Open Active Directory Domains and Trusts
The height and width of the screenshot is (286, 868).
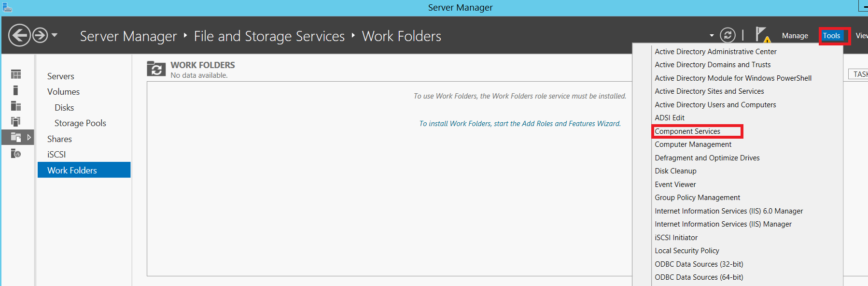(x=713, y=65)
